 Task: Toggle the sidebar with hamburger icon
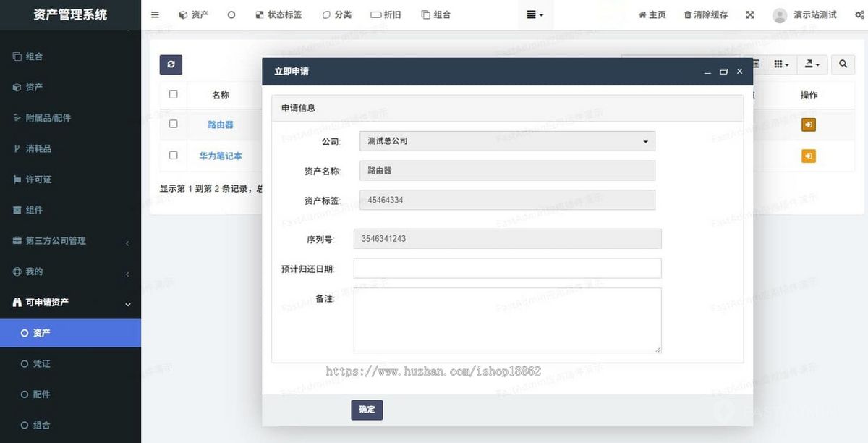point(154,14)
